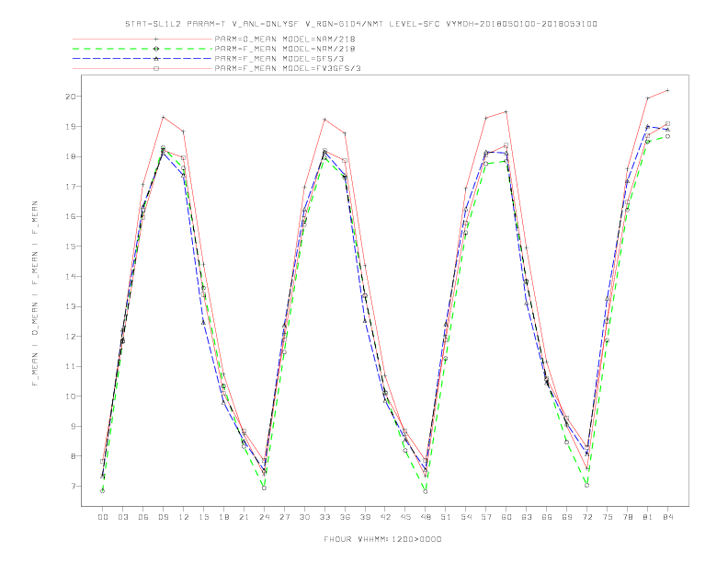Click x-axis tick label '39'
The image size is (728, 563).
point(365,517)
